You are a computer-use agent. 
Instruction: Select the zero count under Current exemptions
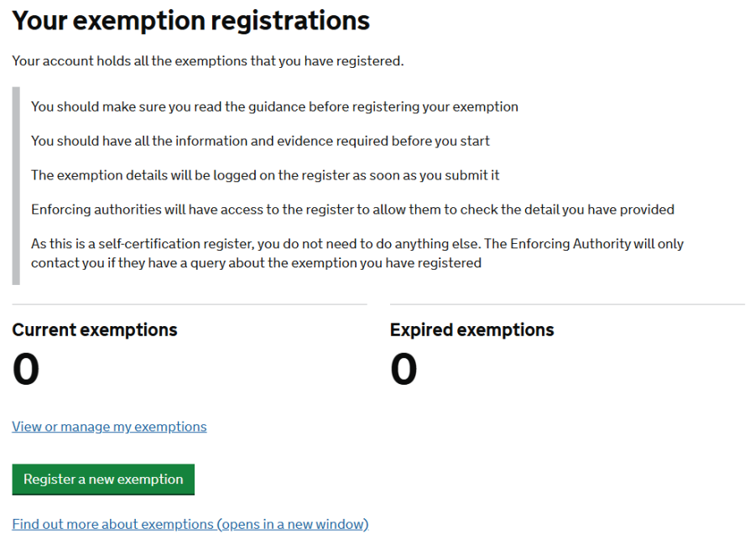26,370
